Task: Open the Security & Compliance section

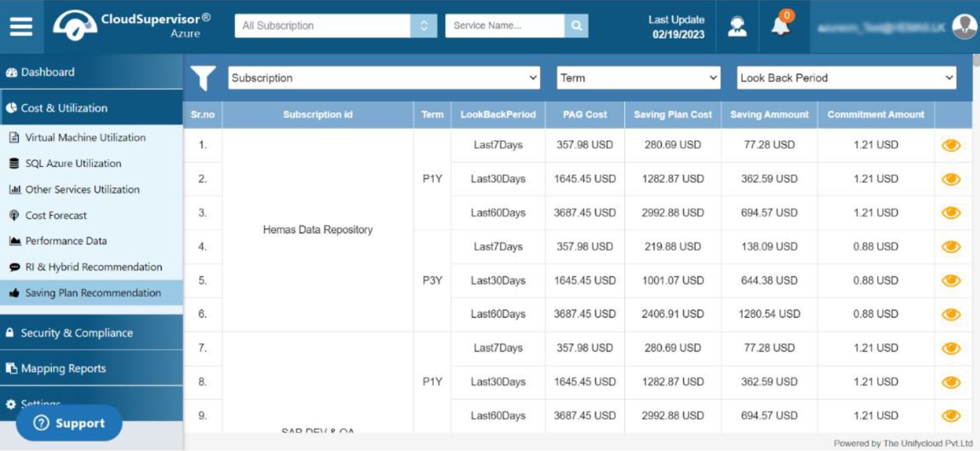Action: (91, 333)
